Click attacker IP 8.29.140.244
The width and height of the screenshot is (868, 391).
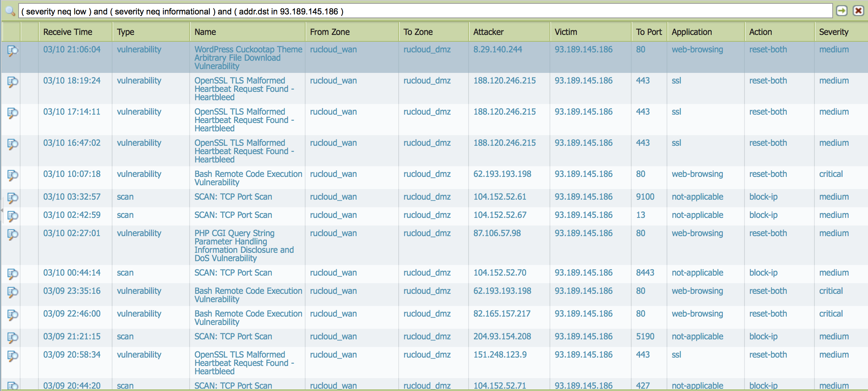pyautogui.click(x=497, y=49)
